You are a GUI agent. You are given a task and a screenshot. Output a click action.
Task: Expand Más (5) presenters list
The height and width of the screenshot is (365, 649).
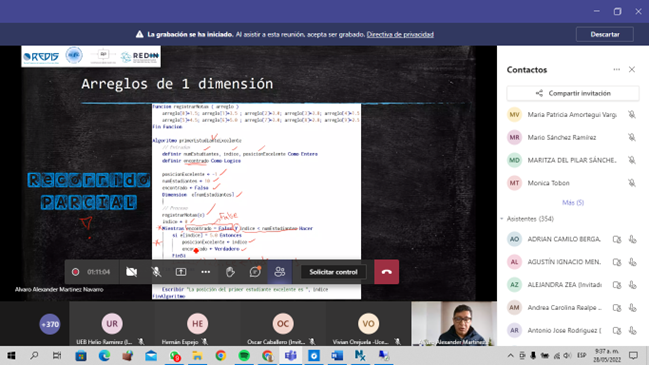(573, 202)
